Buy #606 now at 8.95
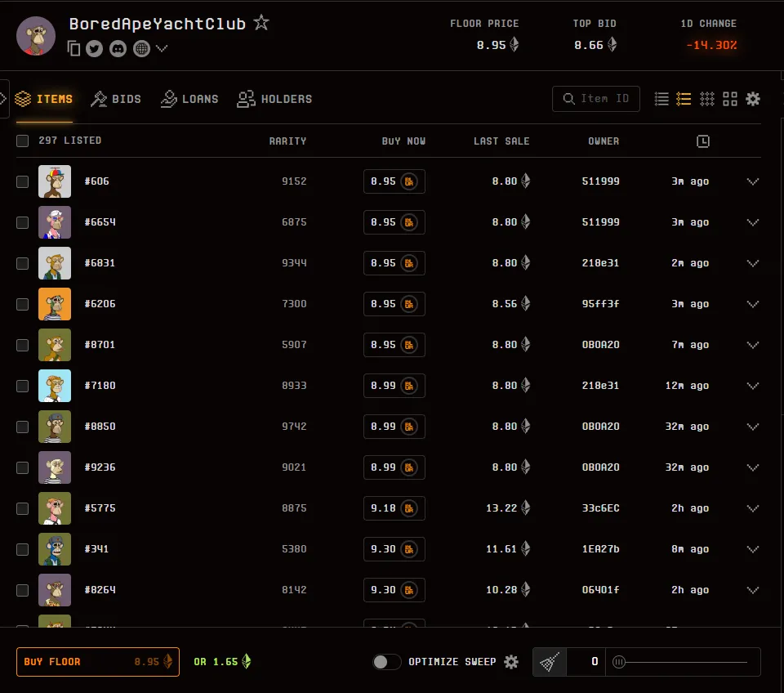 click(394, 181)
